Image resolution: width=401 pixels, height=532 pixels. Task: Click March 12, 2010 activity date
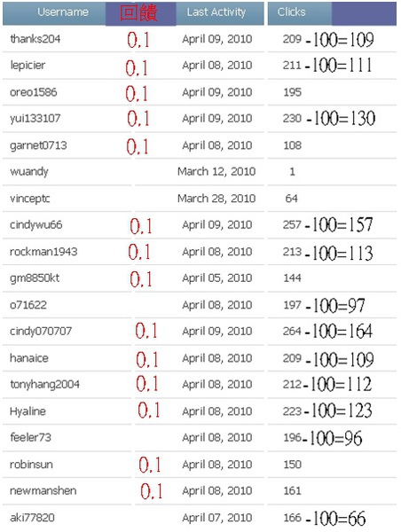tap(216, 172)
